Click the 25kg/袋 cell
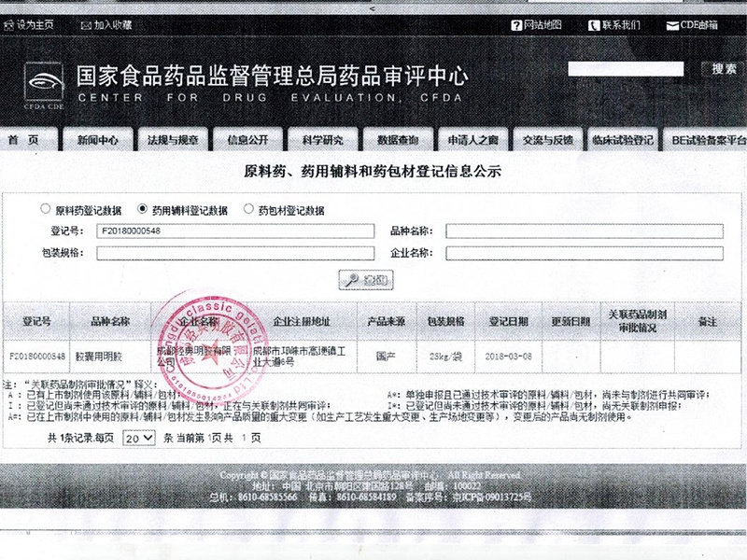The image size is (747, 560). 446,357
